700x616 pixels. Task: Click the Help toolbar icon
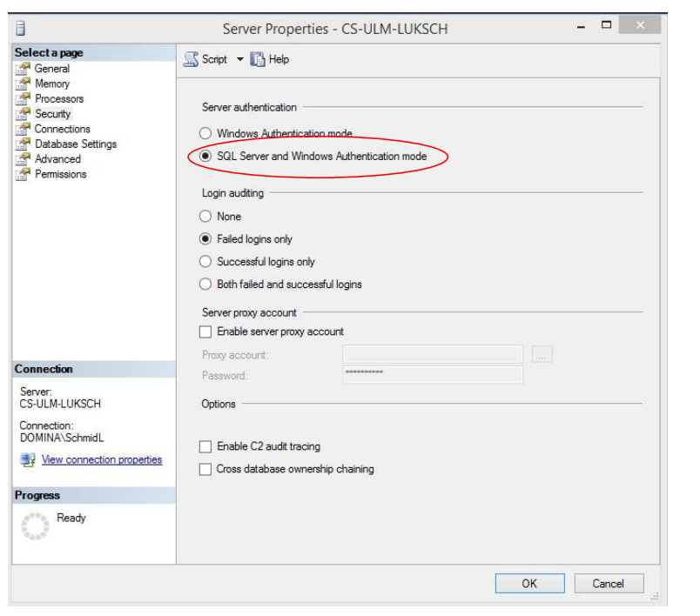(x=258, y=59)
